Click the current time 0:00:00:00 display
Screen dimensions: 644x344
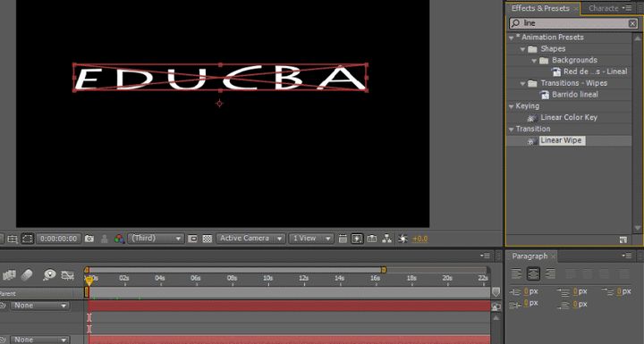point(59,239)
